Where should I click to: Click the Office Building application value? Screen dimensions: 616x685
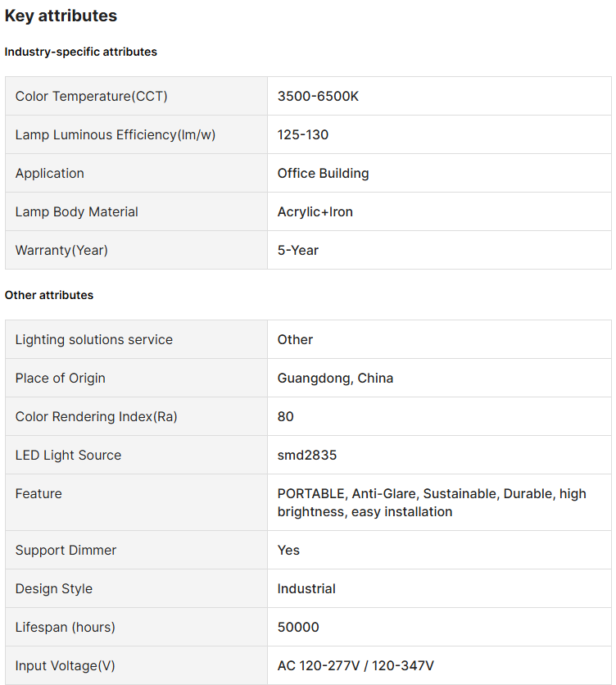(x=323, y=174)
